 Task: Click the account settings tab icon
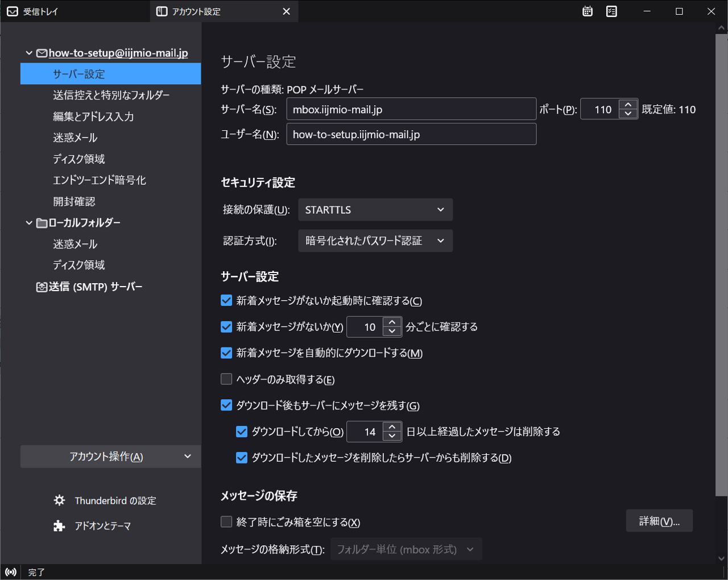(x=162, y=11)
